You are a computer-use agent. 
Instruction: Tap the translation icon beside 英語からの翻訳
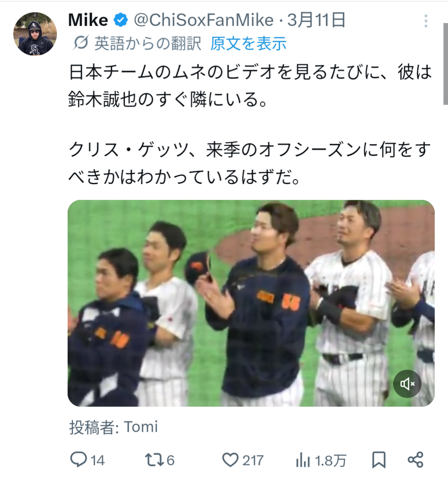81,43
